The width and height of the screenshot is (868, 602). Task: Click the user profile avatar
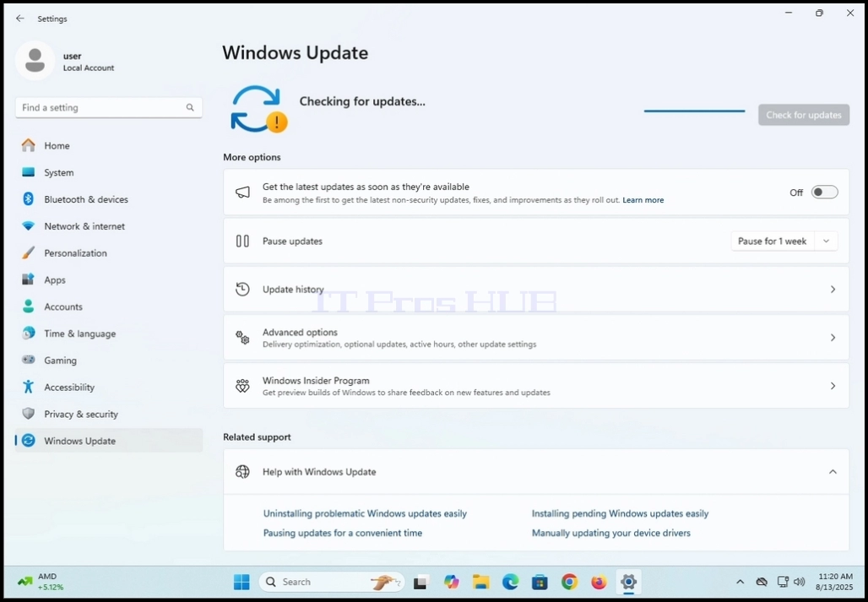[35, 61]
